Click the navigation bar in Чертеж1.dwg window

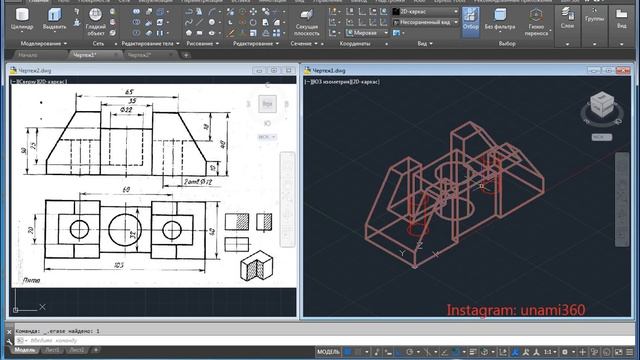coord(622,200)
